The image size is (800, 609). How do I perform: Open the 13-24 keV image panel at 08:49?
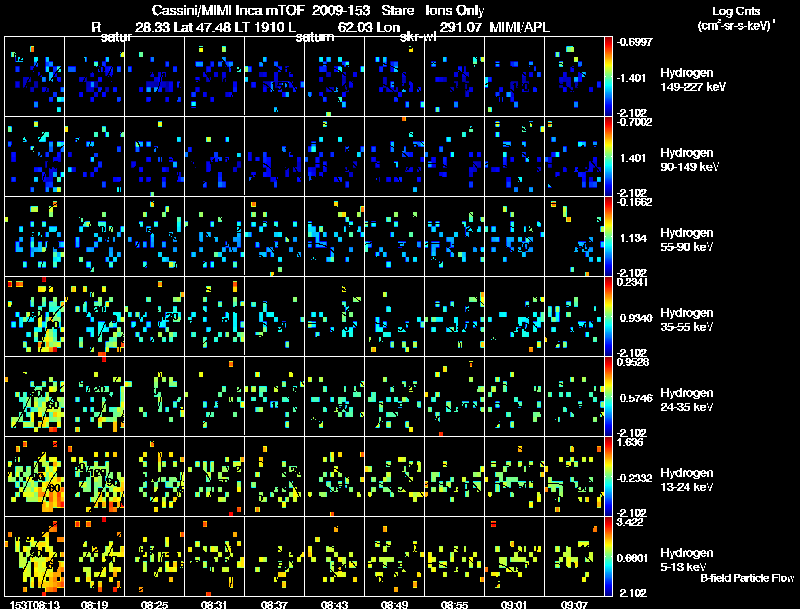394,476
